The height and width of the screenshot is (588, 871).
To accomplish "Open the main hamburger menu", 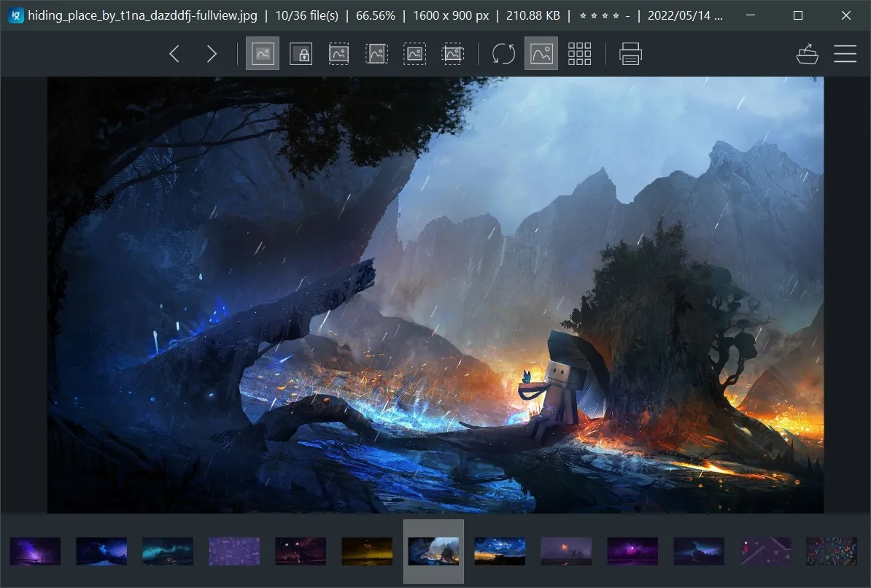I will [x=845, y=54].
